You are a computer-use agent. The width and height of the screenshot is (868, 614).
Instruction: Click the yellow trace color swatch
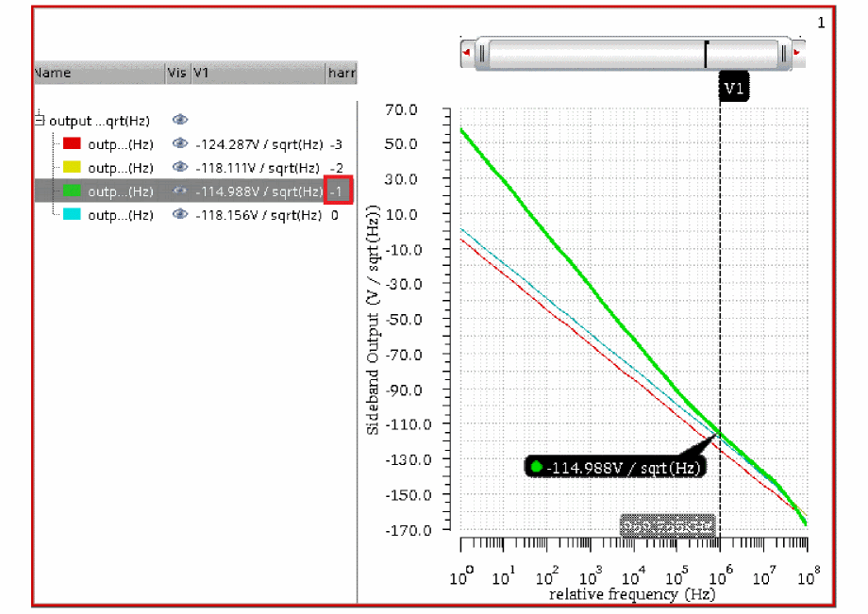click(72, 167)
